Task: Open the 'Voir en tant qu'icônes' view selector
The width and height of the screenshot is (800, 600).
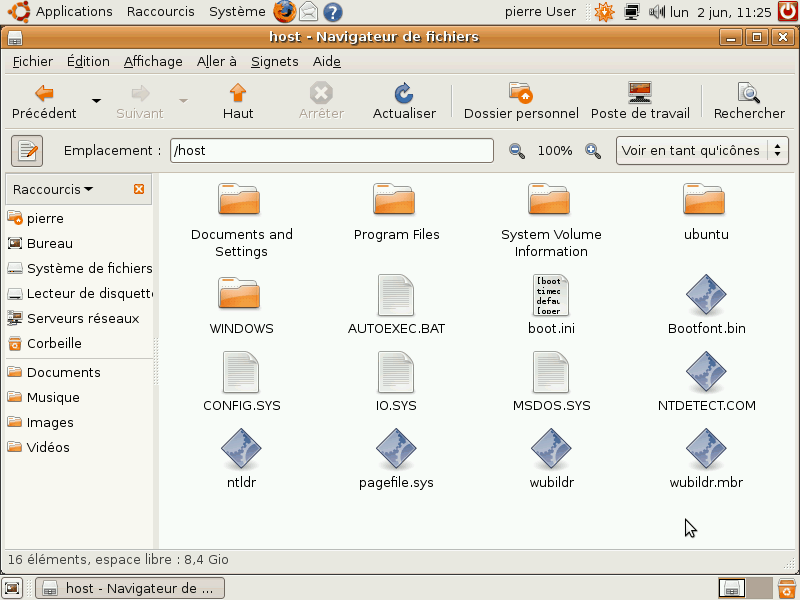Action: tap(702, 151)
